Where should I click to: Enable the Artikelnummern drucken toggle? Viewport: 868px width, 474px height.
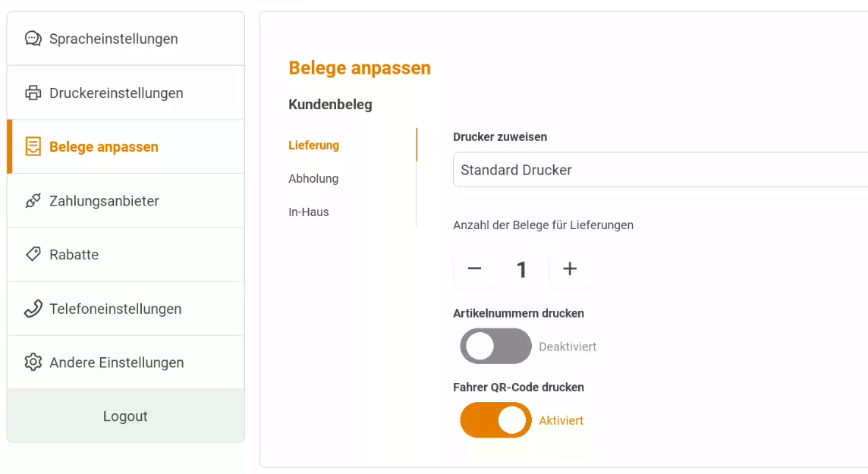tap(495, 347)
